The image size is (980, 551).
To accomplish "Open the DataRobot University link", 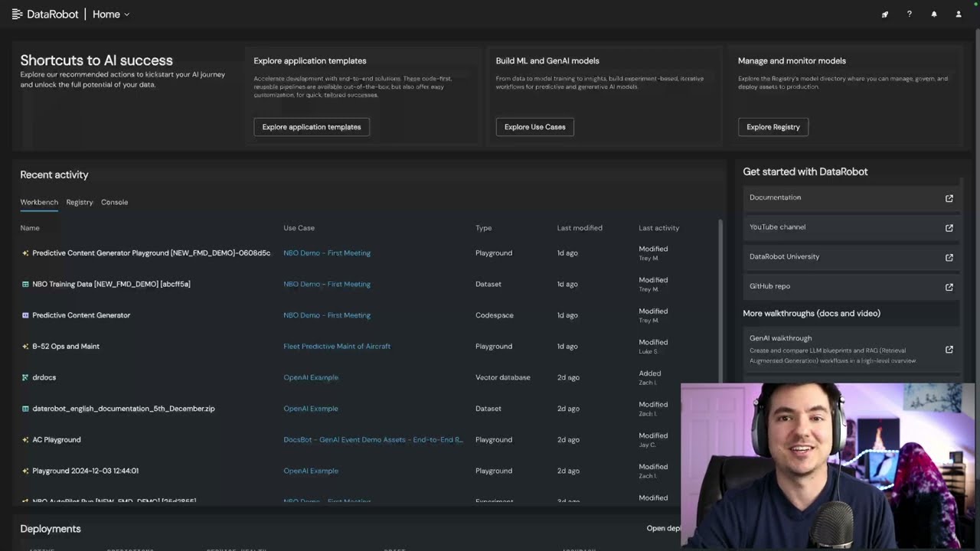I will [851, 257].
